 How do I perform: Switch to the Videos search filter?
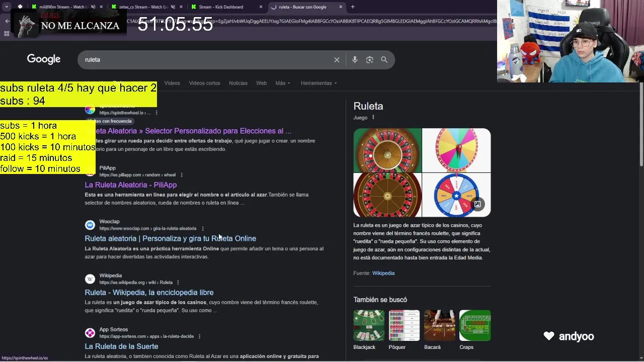(x=172, y=83)
